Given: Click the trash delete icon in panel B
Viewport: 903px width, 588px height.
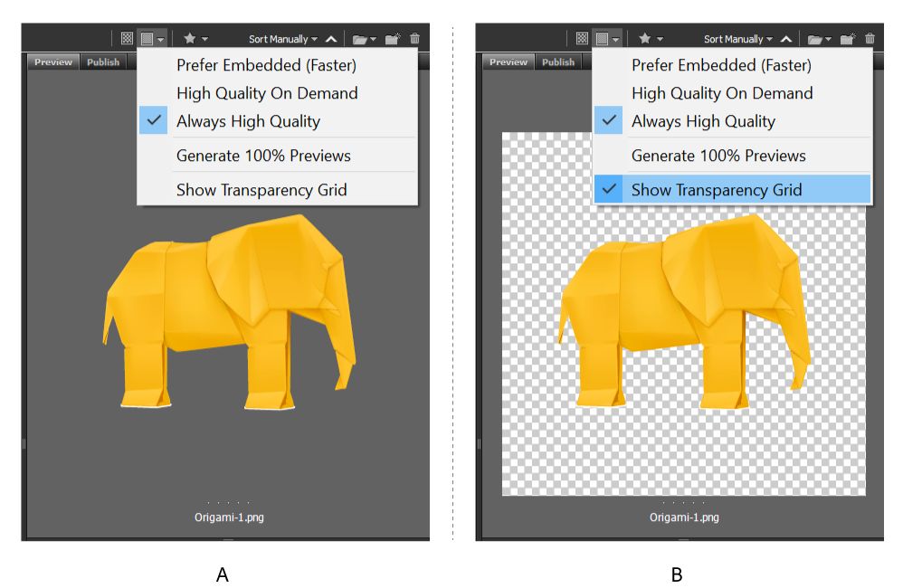Looking at the screenshot, I should 870,39.
